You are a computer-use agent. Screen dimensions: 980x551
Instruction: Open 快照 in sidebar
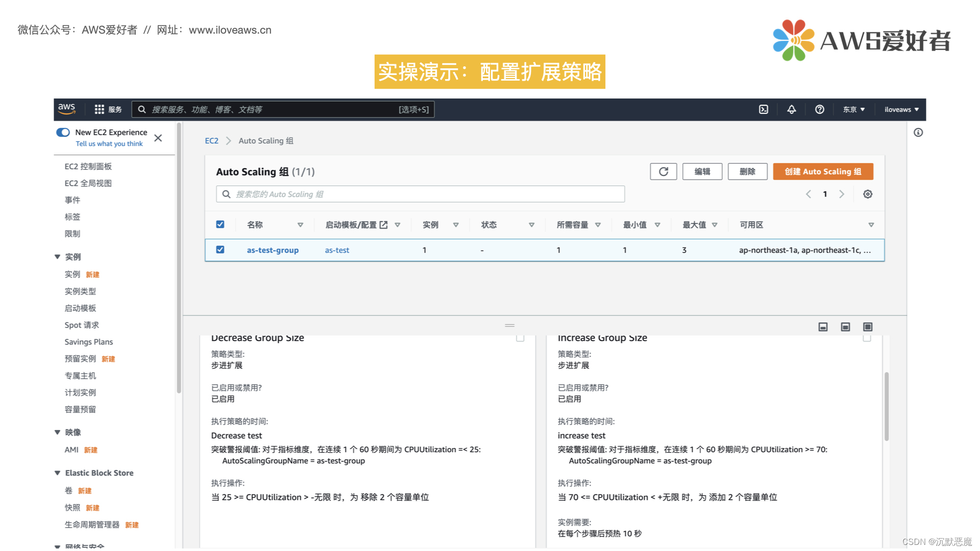pos(72,508)
